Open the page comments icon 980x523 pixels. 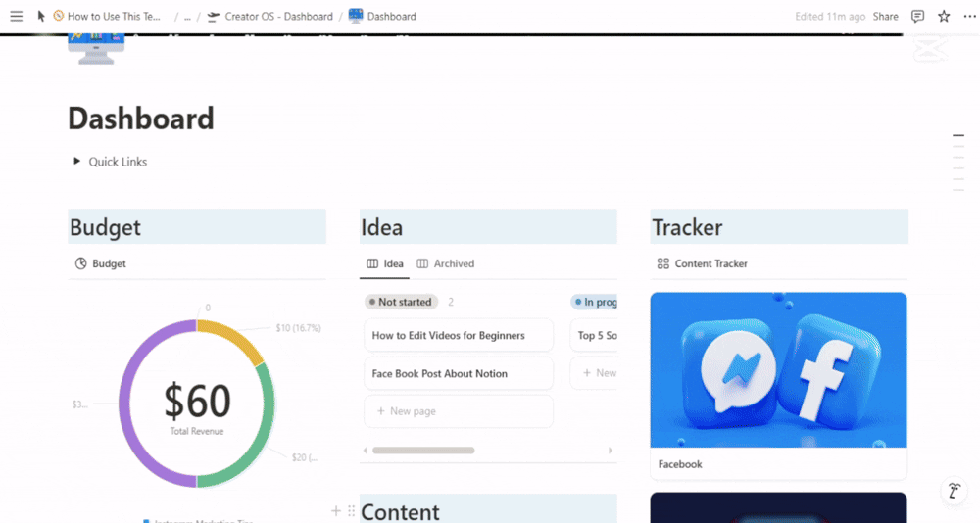coord(917,16)
